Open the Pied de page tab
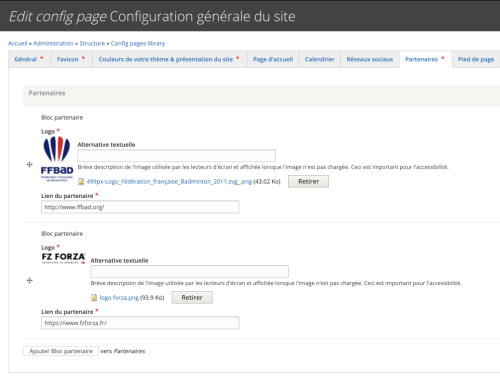This screenshot has width=500, height=376. (476, 59)
